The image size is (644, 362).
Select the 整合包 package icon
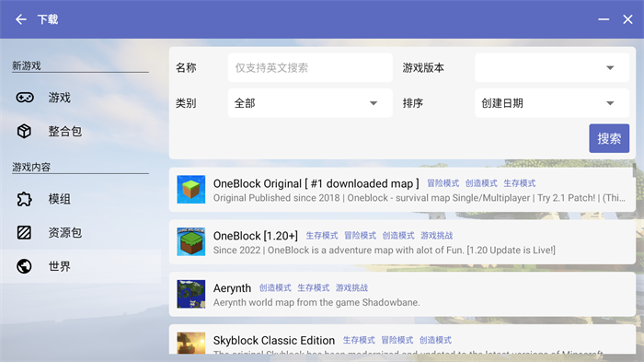(24, 131)
